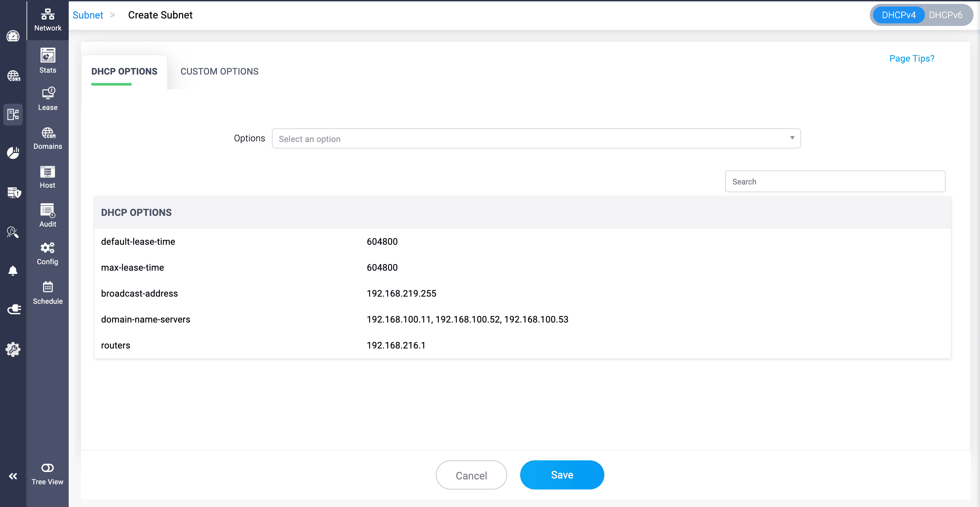Screen dimensions: 980x507
Task: Switch to DHCPv6 mode
Action: pos(945,15)
